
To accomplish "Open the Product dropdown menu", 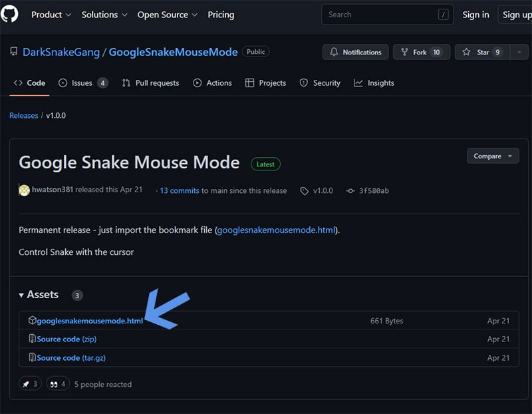I will 51,14.
